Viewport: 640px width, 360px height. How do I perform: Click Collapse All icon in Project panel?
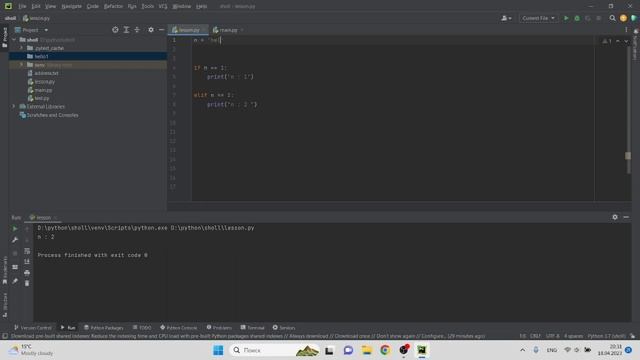[x=137, y=30]
